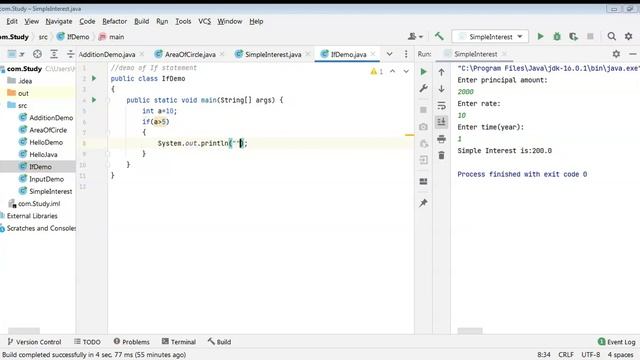This screenshot has width=640, height=360.
Task: Open the Navigate menu
Action: click(59, 21)
